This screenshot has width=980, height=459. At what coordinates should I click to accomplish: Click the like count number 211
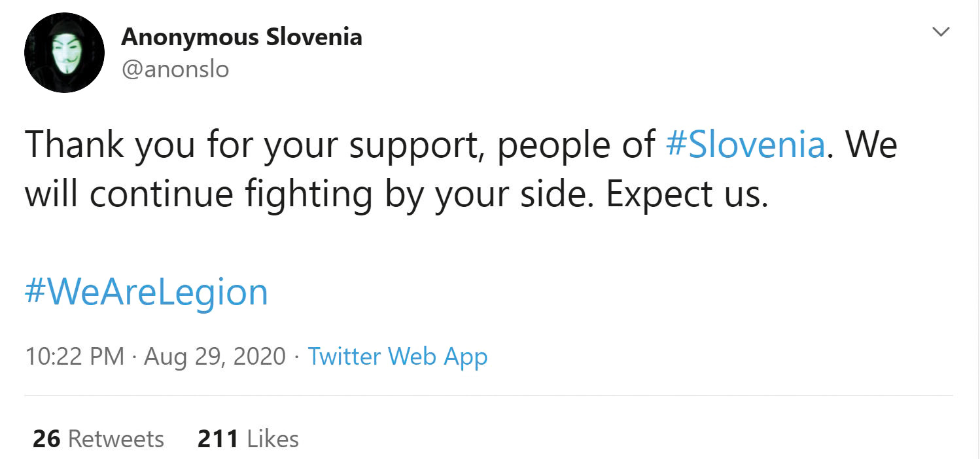217,439
